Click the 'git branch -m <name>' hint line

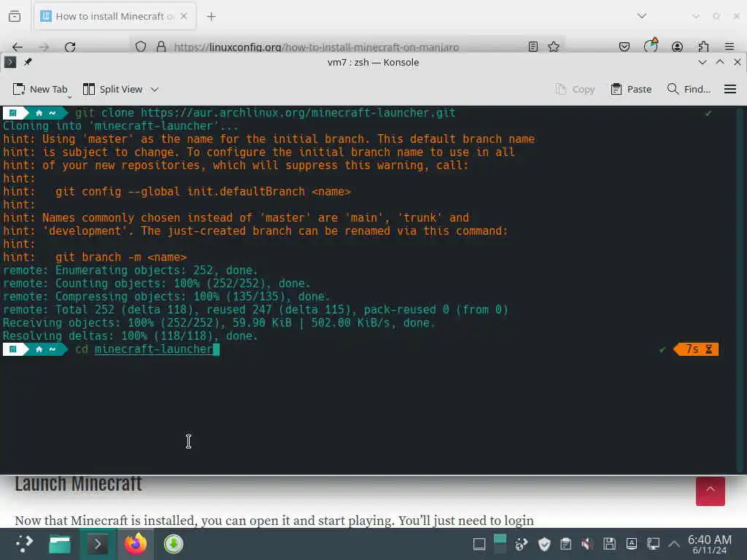(x=96, y=257)
